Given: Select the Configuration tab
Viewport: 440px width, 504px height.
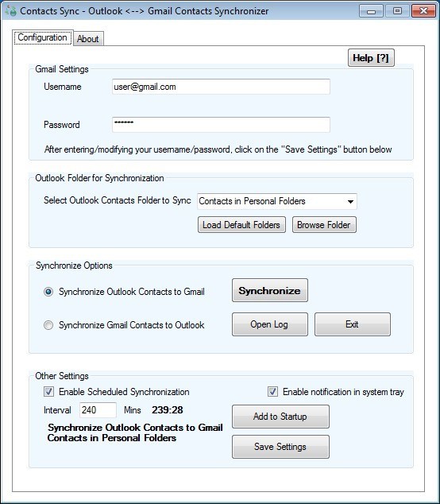Looking at the screenshot, I should (42, 37).
